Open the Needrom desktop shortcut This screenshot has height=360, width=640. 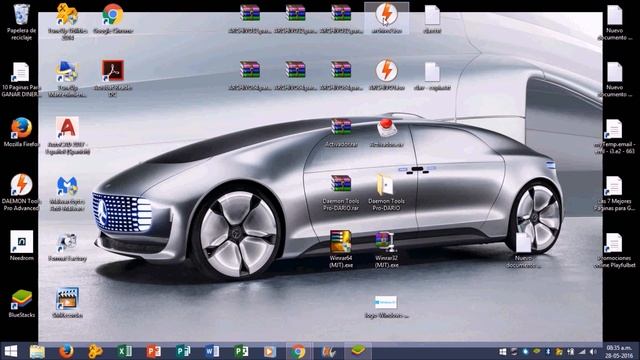point(22,246)
